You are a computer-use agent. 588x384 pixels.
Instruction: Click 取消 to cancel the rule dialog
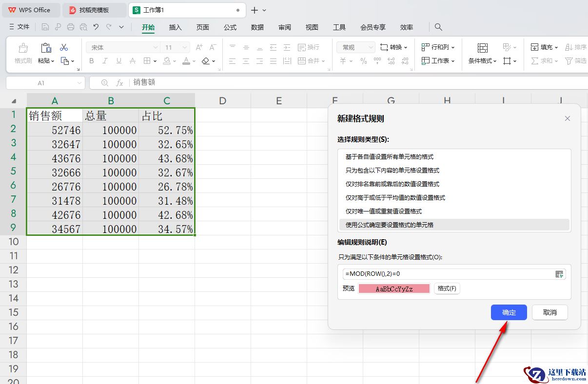[x=550, y=312]
